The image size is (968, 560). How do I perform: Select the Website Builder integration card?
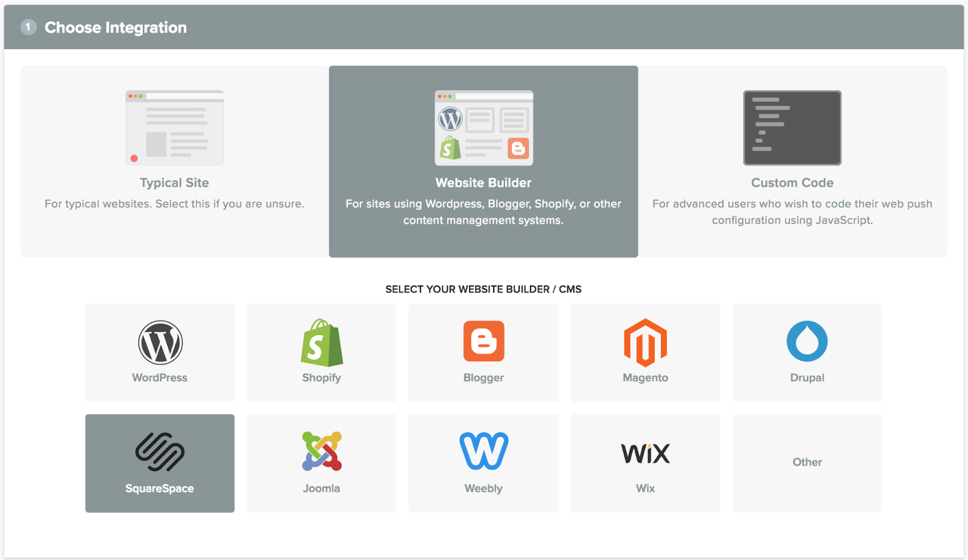(x=483, y=161)
